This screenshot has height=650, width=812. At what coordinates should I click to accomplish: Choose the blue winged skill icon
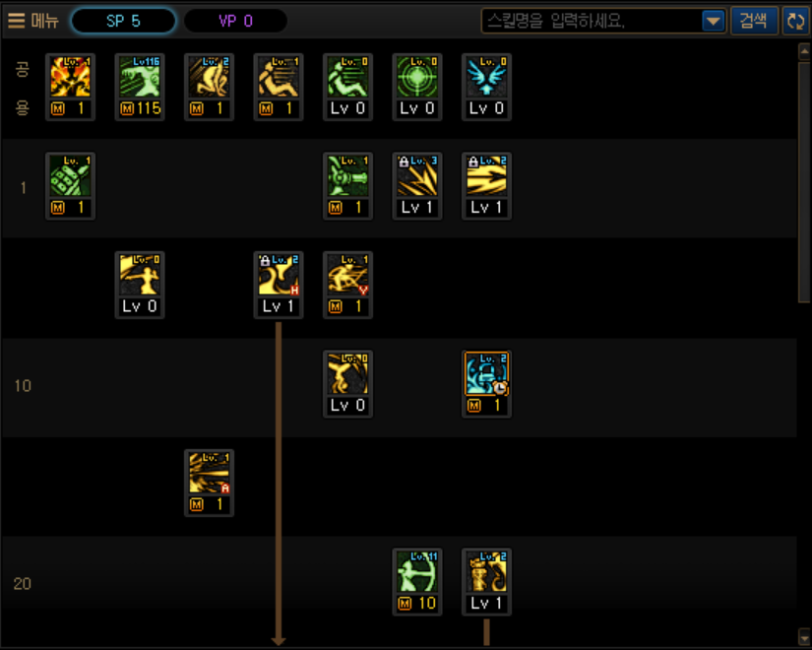(x=486, y=77)
